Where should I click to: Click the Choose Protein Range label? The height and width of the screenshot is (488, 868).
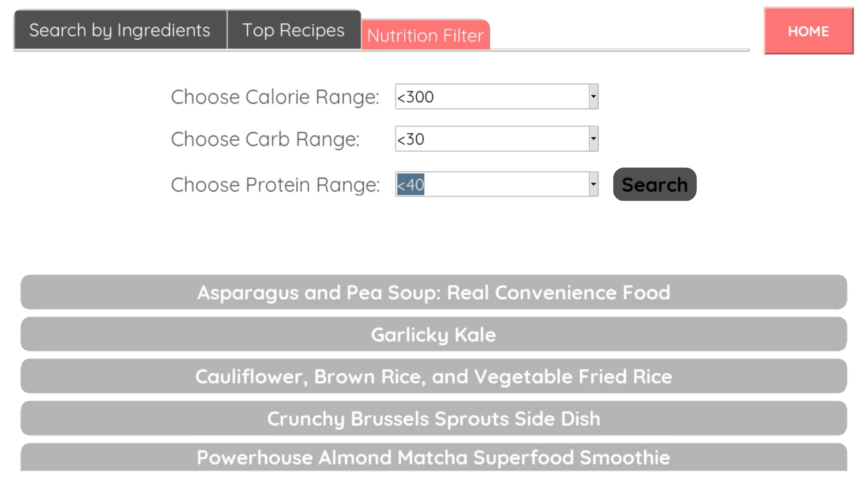[x=275, y=185]
